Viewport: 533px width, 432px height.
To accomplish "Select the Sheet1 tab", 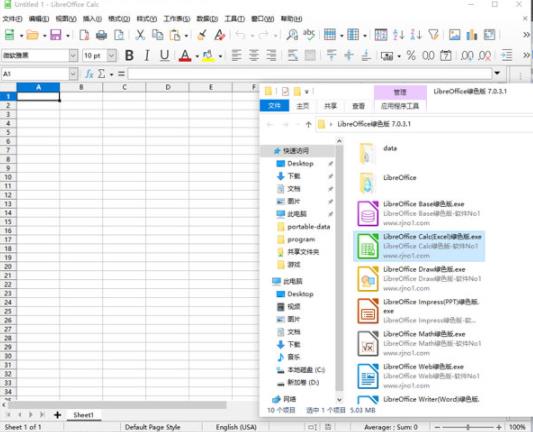I will [x=83, y=415].
